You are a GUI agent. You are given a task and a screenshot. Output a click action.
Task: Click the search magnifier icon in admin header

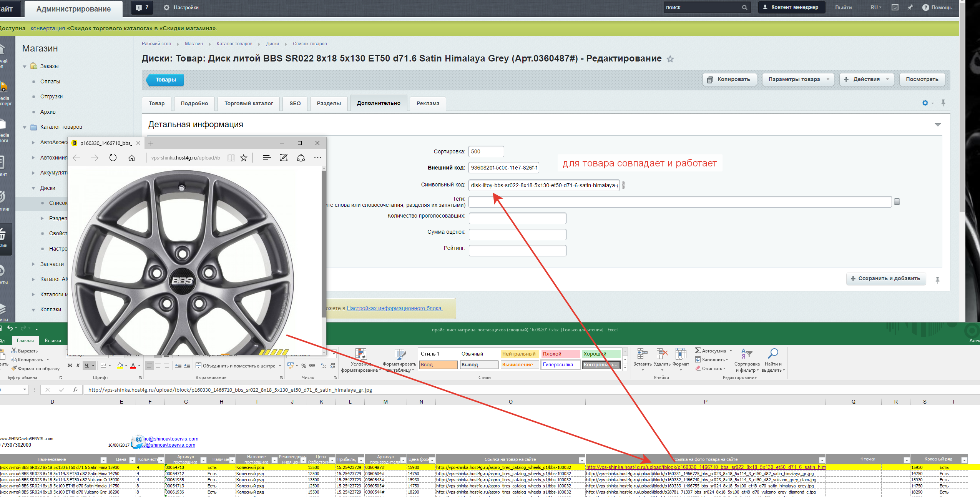pos(744,7)
